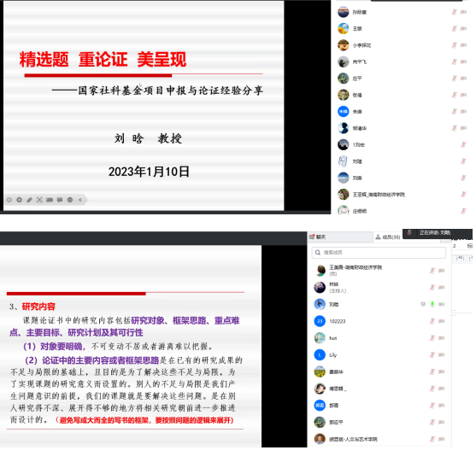Collapse slide toolbar with the left chevron
The width and height of the screenshot is (476, 456).
coord(80,200)
